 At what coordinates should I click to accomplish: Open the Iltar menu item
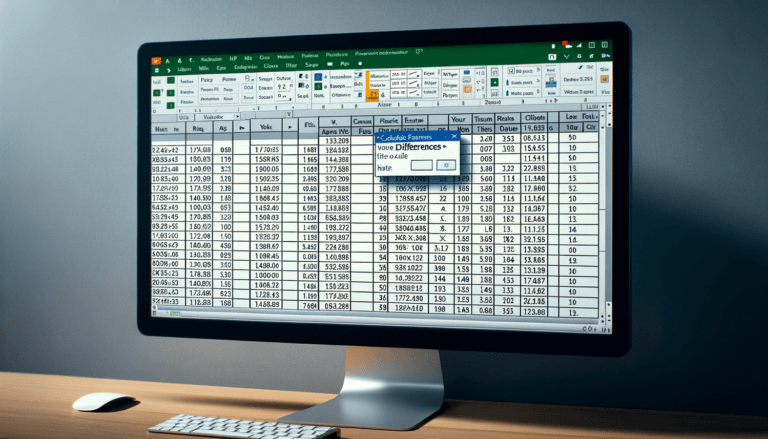click(291, 65)
